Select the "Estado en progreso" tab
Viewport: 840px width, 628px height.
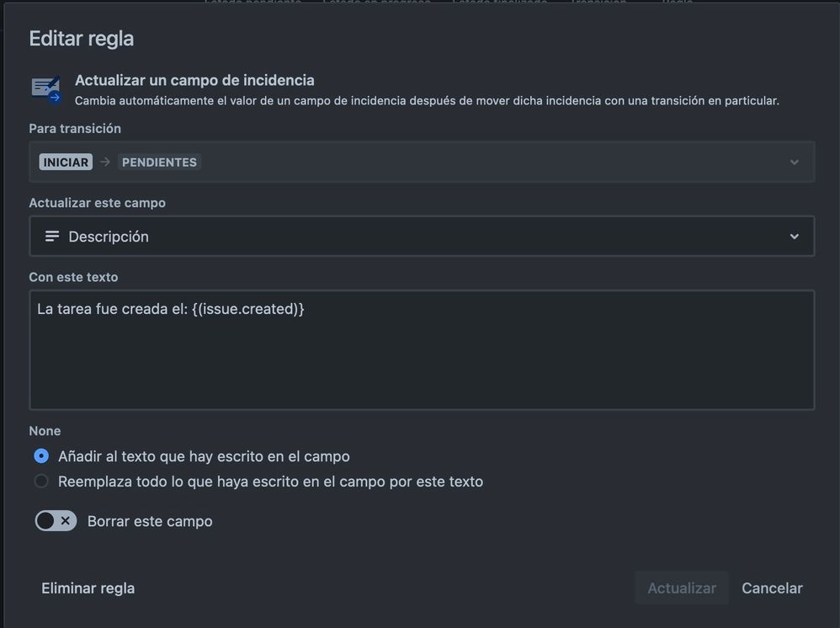coord(377,3)
